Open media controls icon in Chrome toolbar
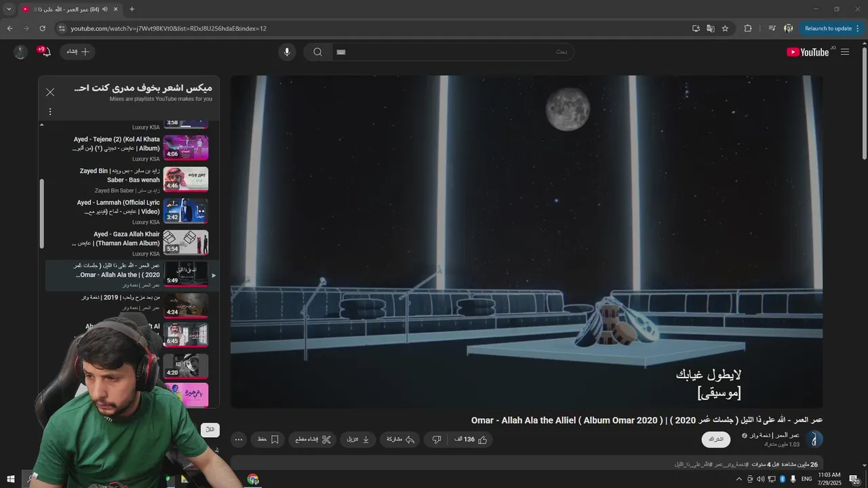 click(772, 28)
